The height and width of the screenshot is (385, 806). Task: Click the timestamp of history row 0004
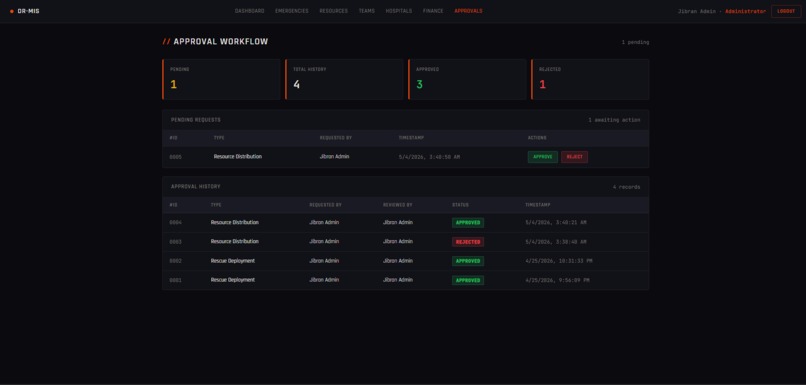point(556,223)
